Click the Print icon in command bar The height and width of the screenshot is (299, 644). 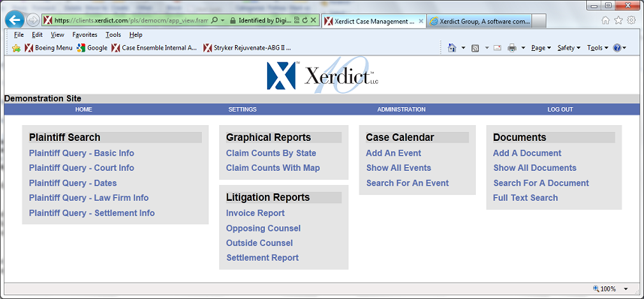512,48
